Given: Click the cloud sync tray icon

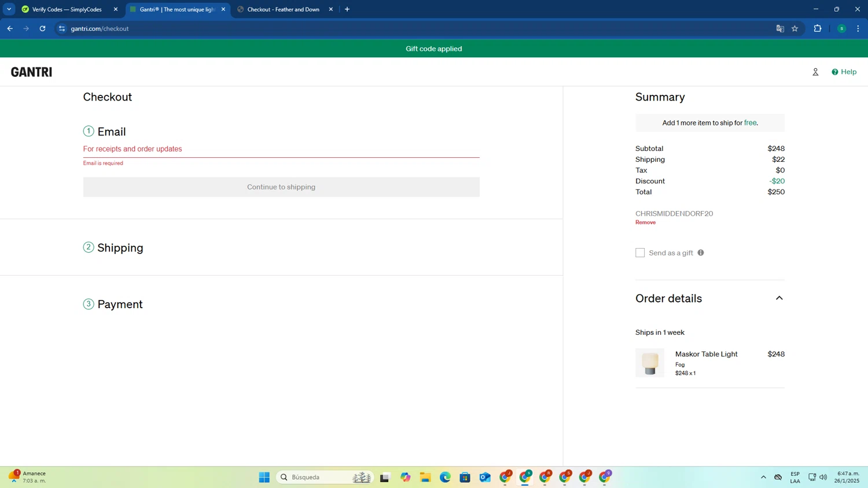Looking at the screenshot, I should click(x=778, y=477).
